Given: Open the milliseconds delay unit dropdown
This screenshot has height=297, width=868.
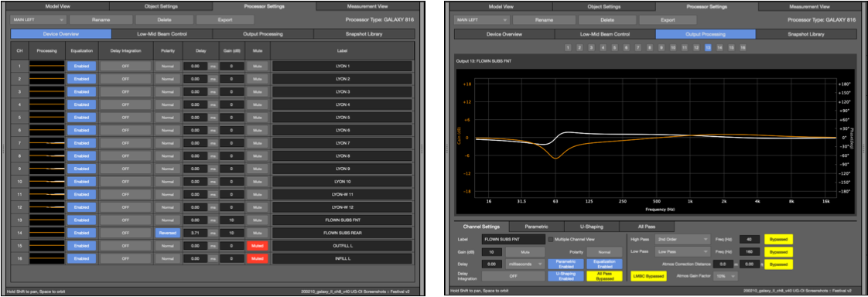Looking at the screenshot, I should point(525,265).
